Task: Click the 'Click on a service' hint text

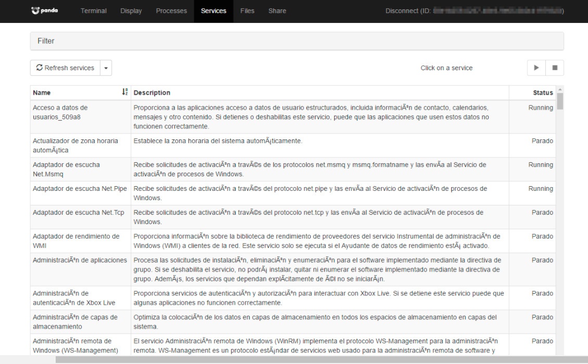Action: tap(446, 68)
